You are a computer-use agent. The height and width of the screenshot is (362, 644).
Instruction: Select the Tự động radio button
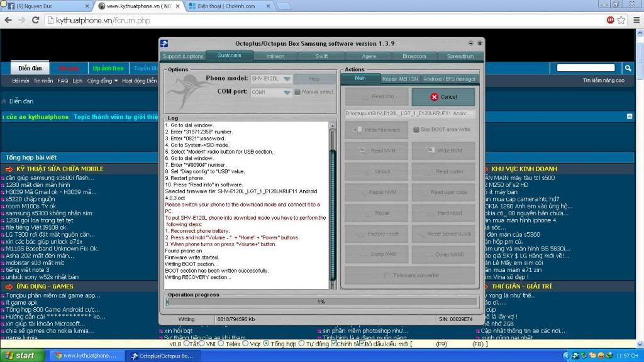click(302, 343)
